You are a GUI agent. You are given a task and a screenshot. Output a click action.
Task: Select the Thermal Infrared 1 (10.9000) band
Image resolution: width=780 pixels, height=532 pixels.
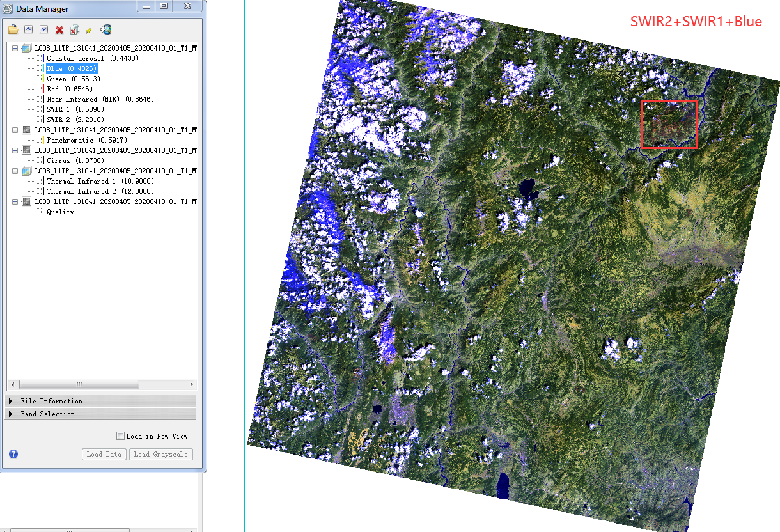tap(100, 181)
